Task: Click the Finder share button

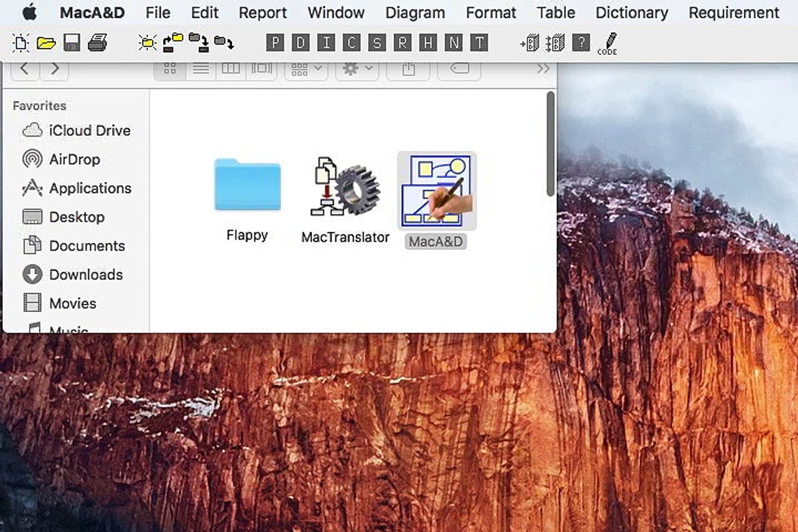Action: pos(408,69)
